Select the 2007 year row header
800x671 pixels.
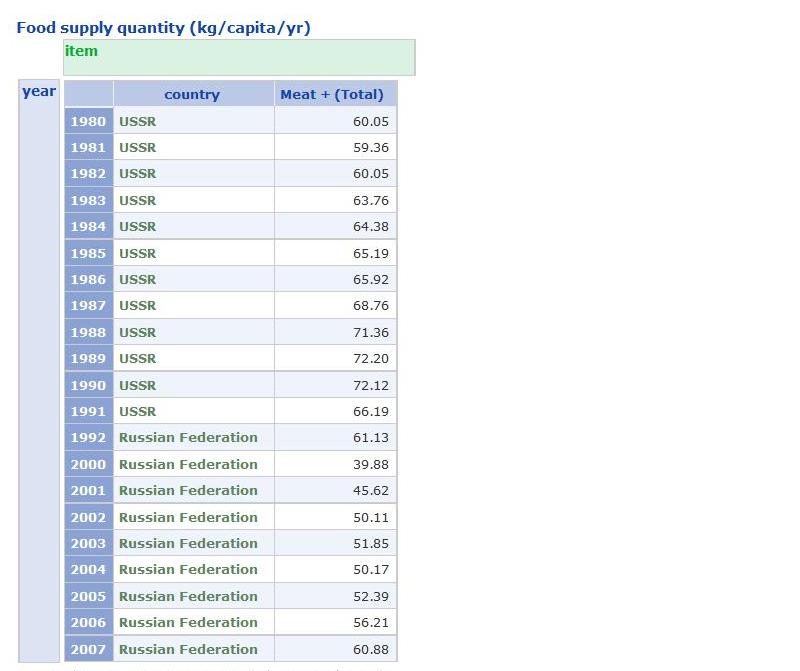click(x=88, y=649)
